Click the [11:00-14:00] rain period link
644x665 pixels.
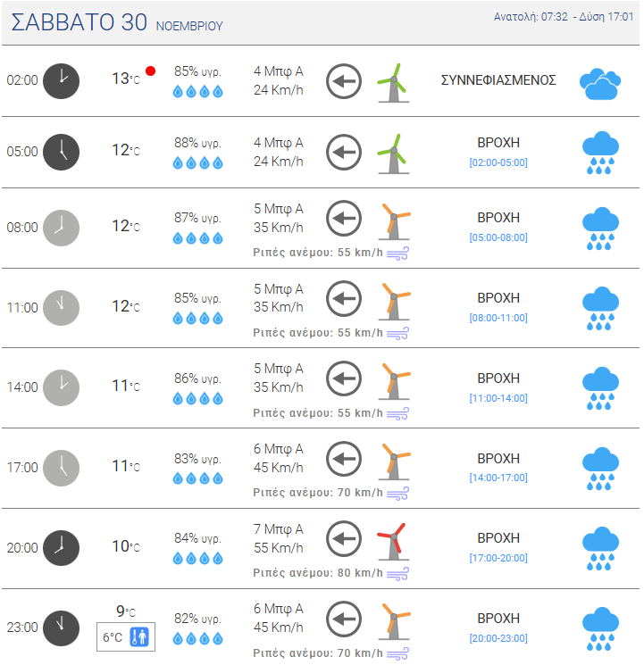click(498, 398)
